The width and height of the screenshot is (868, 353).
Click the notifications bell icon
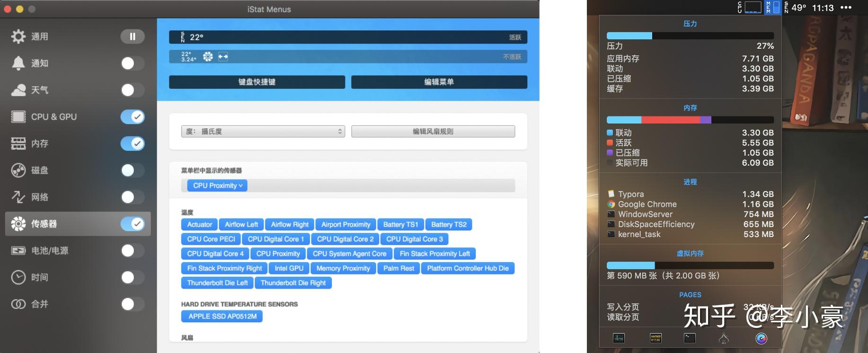(18, 63)
